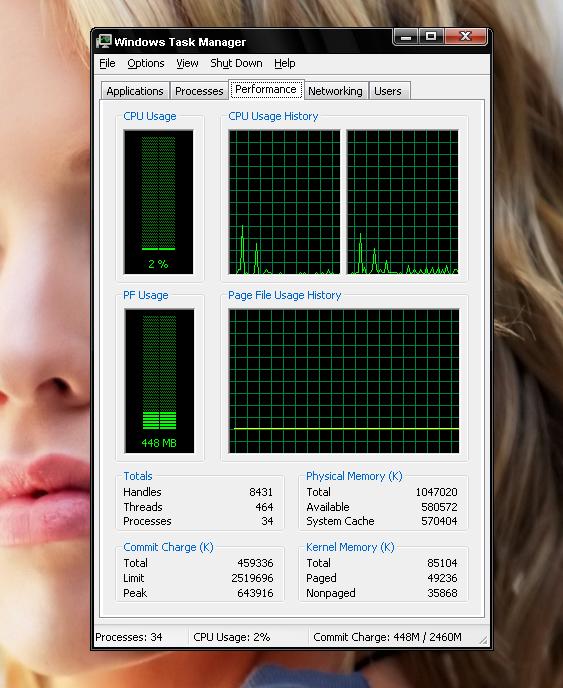Open the File menu

107,64
